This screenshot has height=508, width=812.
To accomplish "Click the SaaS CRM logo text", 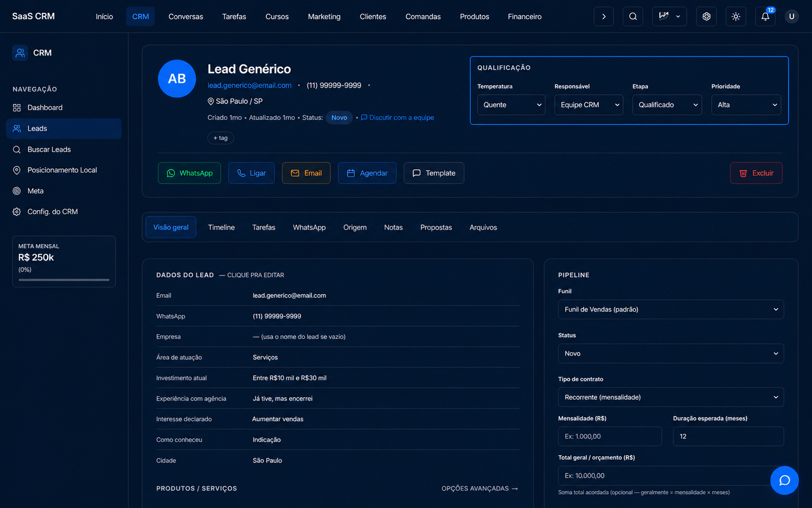I will pyautogui.click(x=33, y=16).
